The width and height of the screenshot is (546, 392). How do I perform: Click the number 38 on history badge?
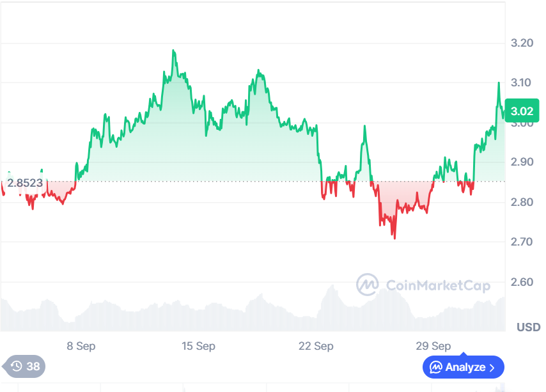pyautogui.click(x=33, y=366)
